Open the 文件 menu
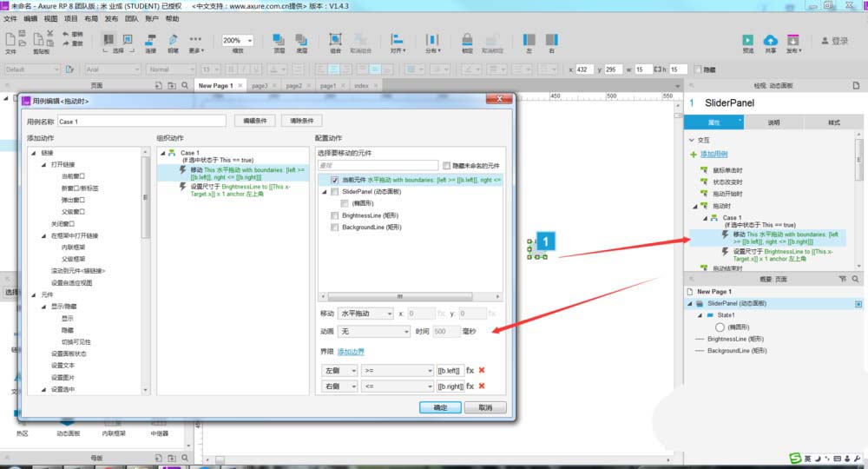Screen dimensions: 868x469 10,18
